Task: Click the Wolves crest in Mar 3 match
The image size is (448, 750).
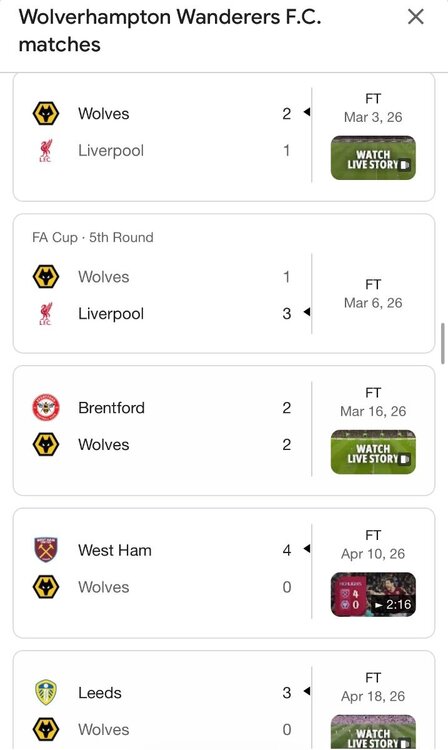Action: coord(46,114)
